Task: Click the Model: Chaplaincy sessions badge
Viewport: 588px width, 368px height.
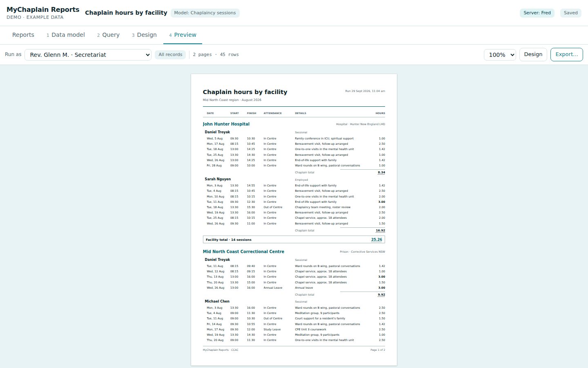Action: (205, 13)
